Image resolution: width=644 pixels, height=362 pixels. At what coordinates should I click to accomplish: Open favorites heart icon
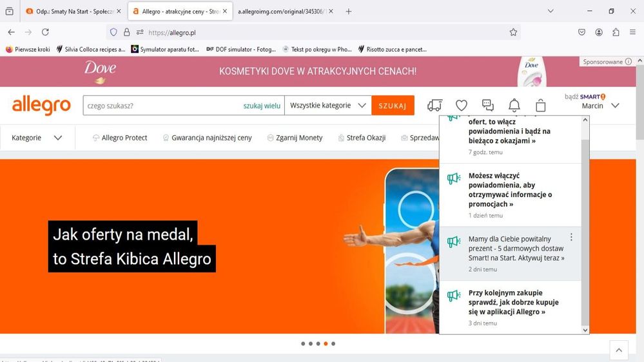point(461,106)
